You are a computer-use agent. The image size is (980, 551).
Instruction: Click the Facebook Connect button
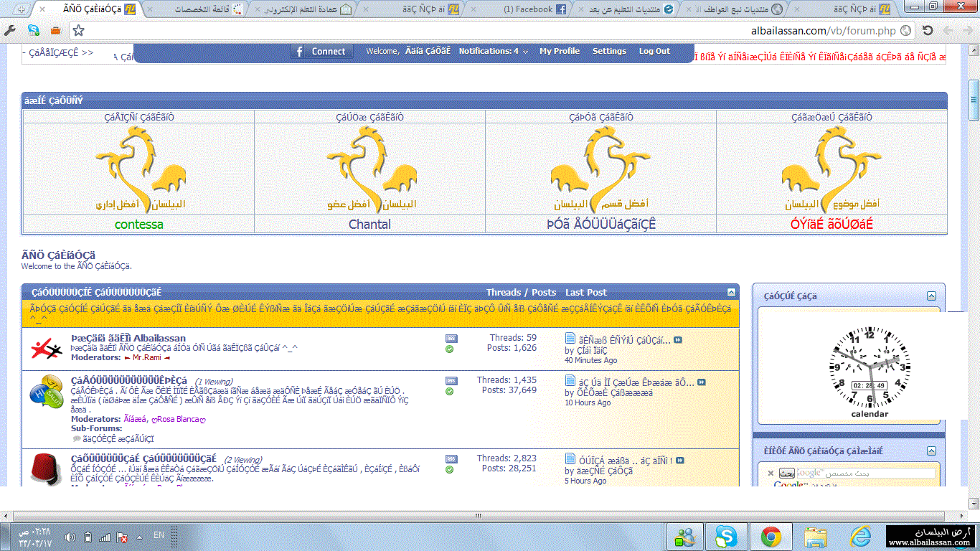coord(321,52)
